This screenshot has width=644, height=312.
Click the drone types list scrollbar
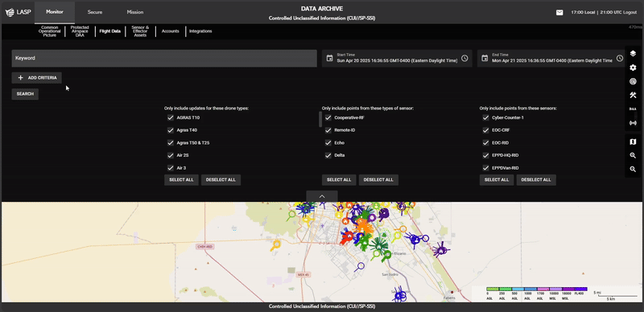point(320,119)
